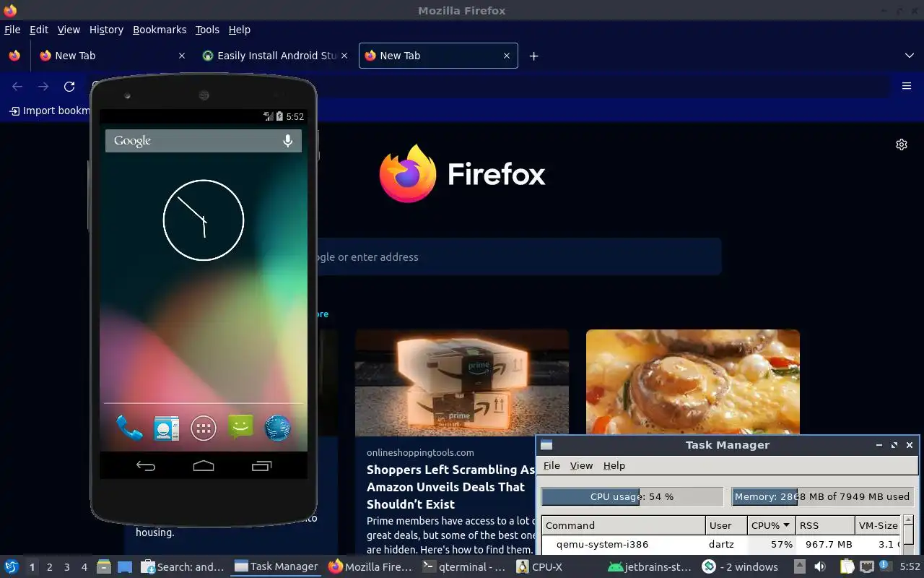The width and height of the screenshot is (924, 578).
Task: Open the clipboard manager icon in the system tray
Action: tap(847, 566)
